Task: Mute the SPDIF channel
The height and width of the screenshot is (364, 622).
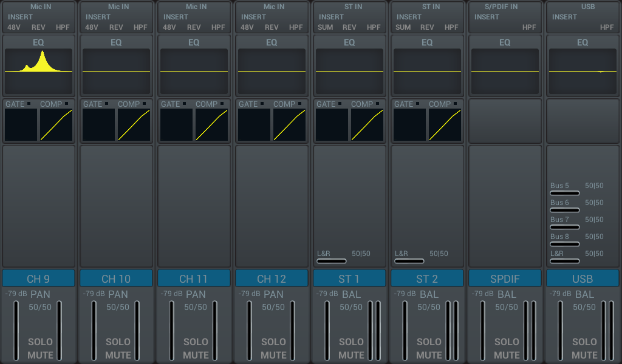Action: (x=507, y=355)
